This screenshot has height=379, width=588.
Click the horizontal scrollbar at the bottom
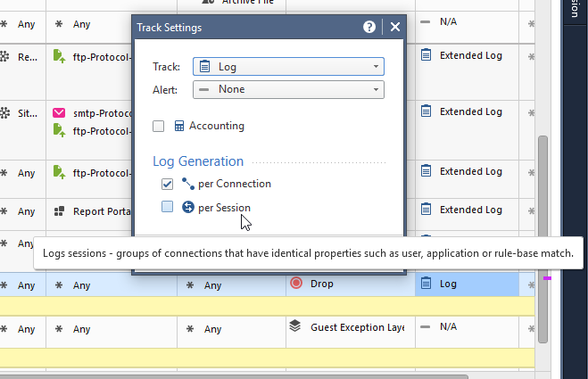[233, 376]
